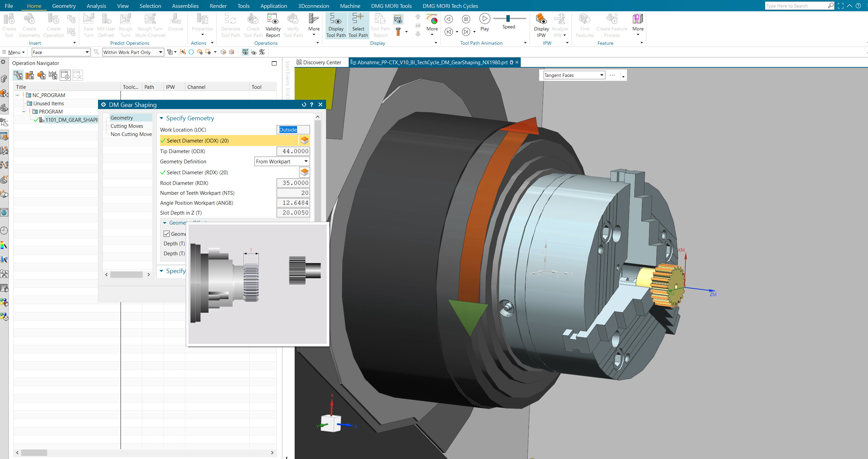The height and width of the screenshot is (459, 868).
Task: Open the DMG MORI Tools tab
Action: click(x=391, y=6)
